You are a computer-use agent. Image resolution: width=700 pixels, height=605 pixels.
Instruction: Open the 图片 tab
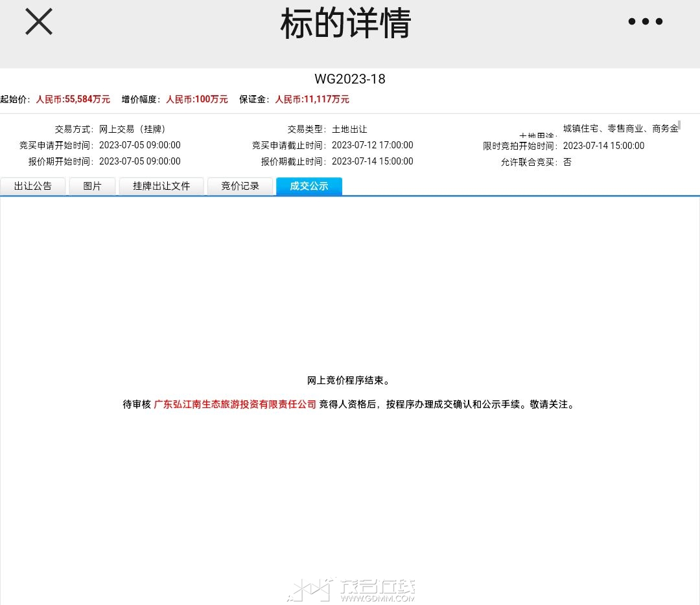pos(93,186)
